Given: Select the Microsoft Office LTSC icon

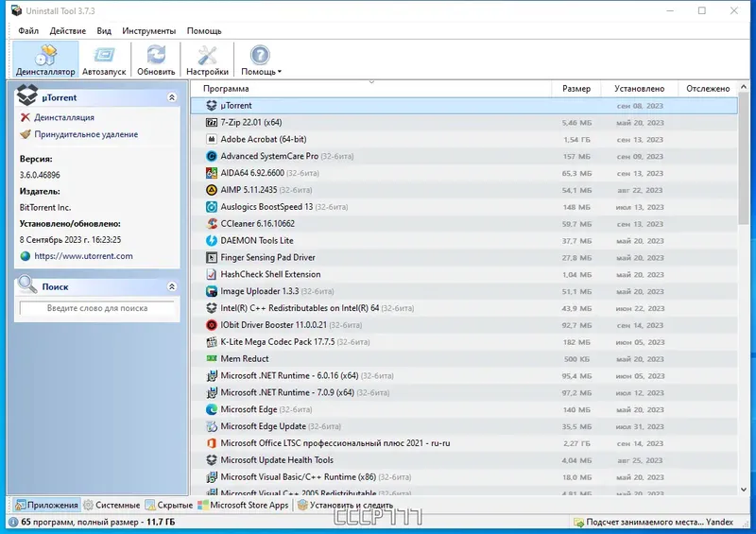Looking at the screenshot, I should (x=211, y=443).
